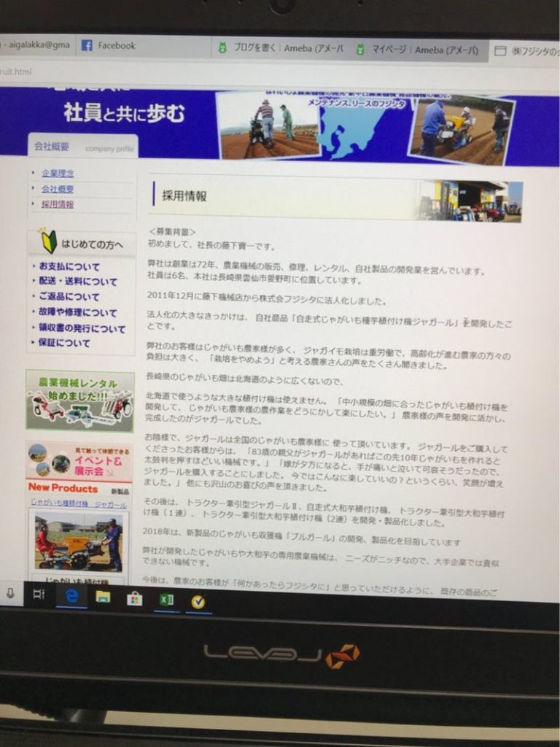Screen dimensions: 560x747
Task: Open 故障や修理について link
Action: pyautogui.click(x=77, y=313)
